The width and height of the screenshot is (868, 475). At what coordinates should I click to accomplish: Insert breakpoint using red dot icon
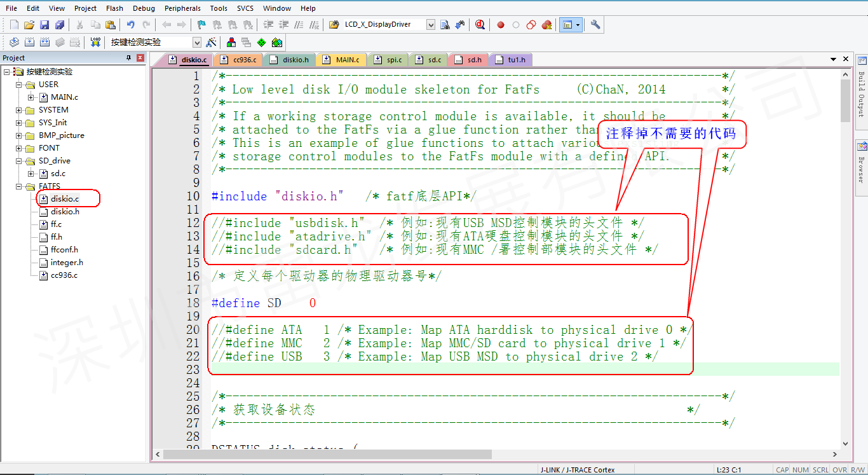click(501, 25)
